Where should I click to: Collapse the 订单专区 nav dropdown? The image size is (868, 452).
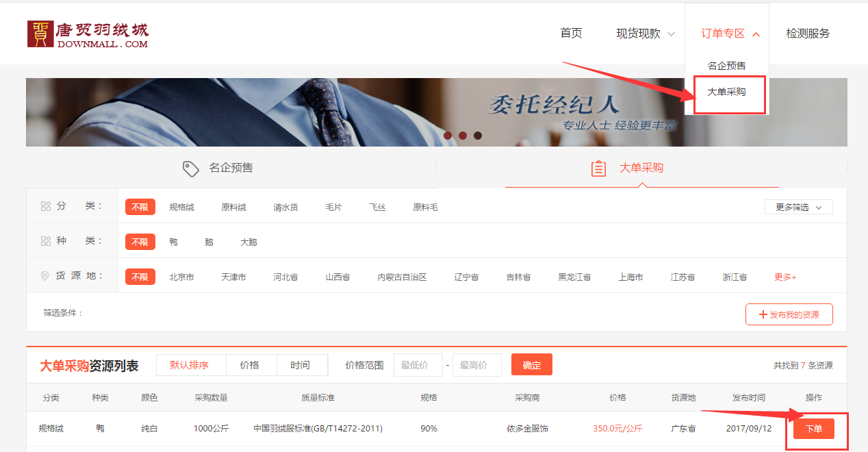(x=730, y=34)
